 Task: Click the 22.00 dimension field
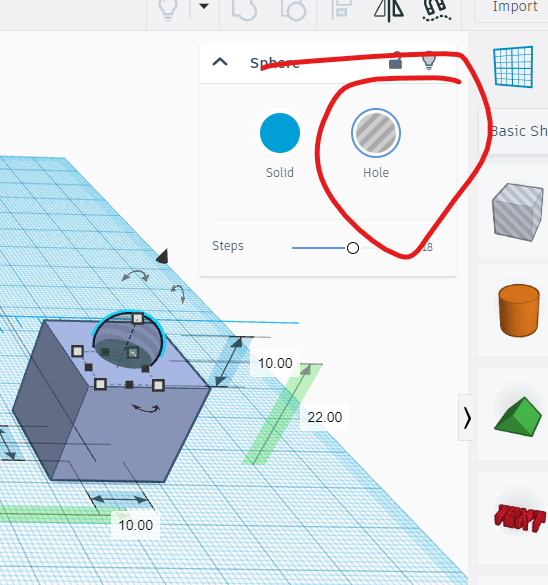click(325, 417)
